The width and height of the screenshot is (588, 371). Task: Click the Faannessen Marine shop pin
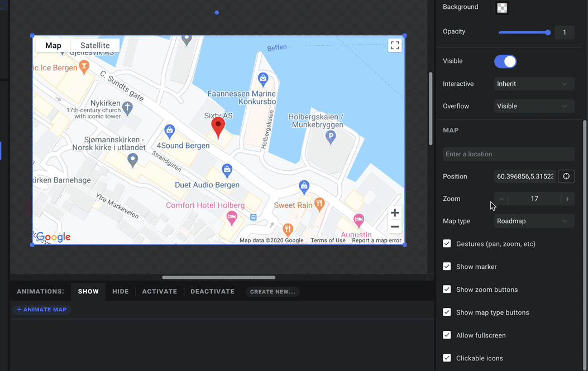pos(263,80)
